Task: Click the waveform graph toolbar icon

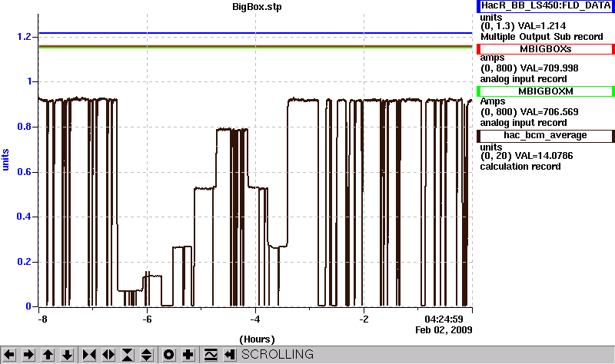Action: 211,355
